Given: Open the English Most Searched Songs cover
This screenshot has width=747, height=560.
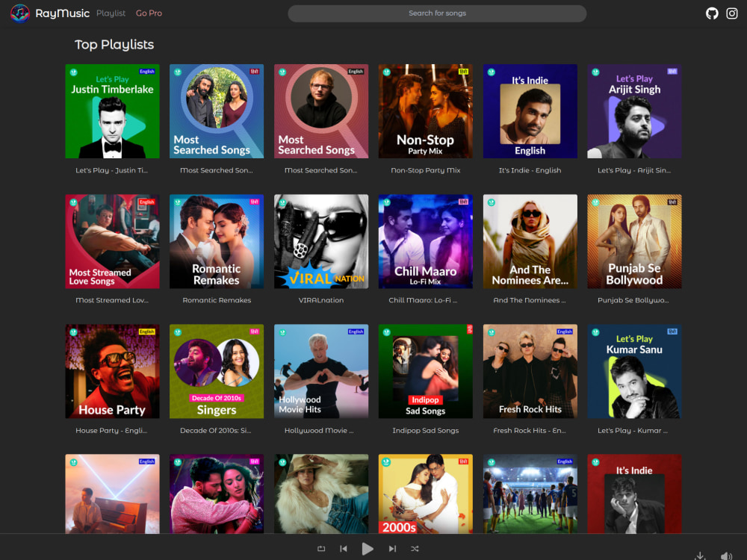Looking at the screenshot, I should (321, 111).
